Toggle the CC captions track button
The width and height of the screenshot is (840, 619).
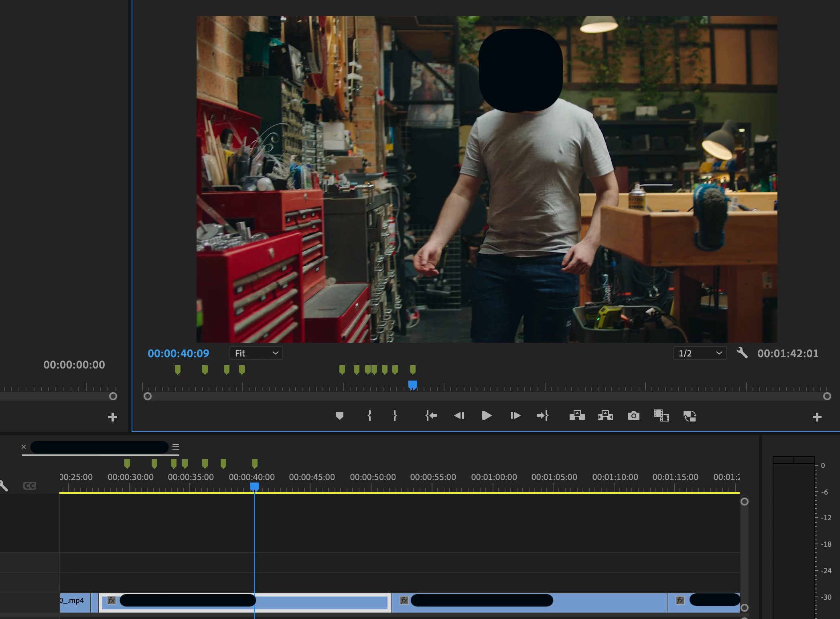tap(30, 486)
